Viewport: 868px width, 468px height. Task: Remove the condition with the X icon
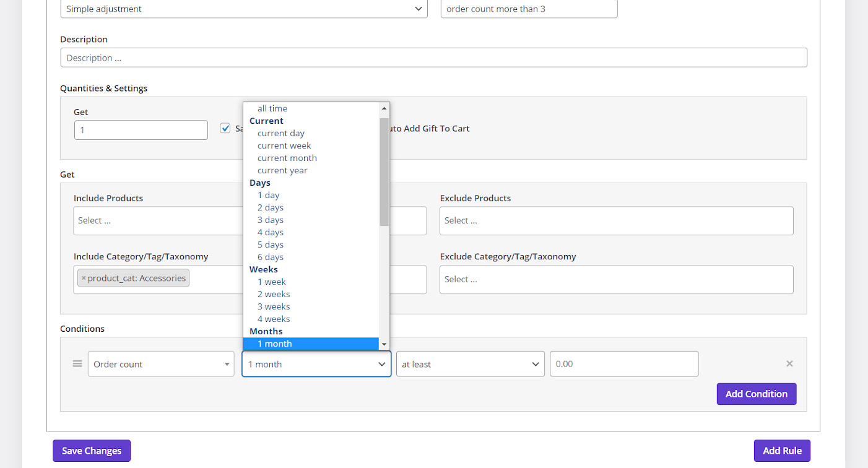click(x=789, y=363)
